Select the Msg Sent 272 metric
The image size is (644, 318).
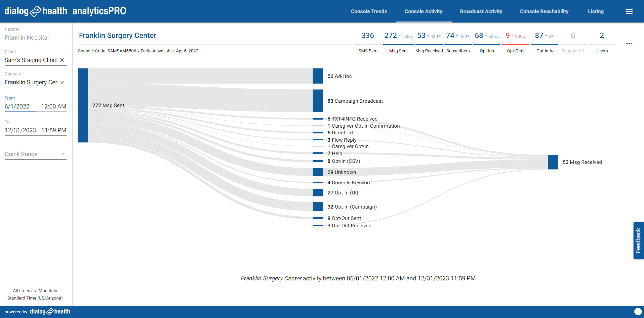(398, 42)
